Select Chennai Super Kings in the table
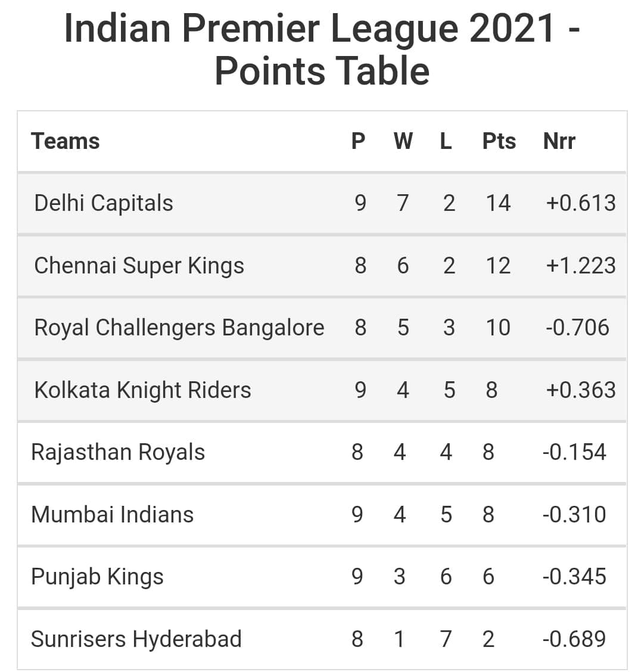 coord(139,266)
